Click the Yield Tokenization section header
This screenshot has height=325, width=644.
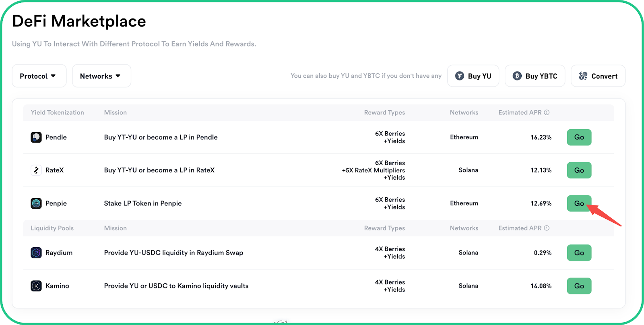coord(57,112)
